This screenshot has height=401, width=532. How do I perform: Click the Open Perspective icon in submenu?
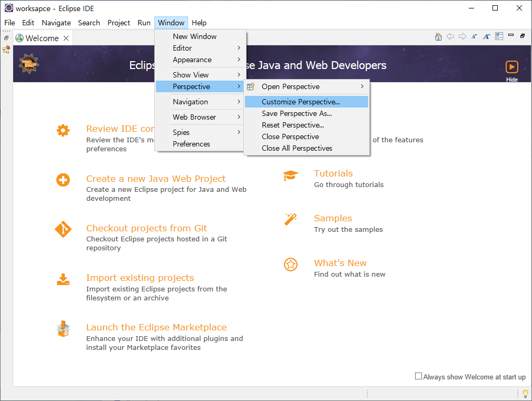tap(251, 86)
